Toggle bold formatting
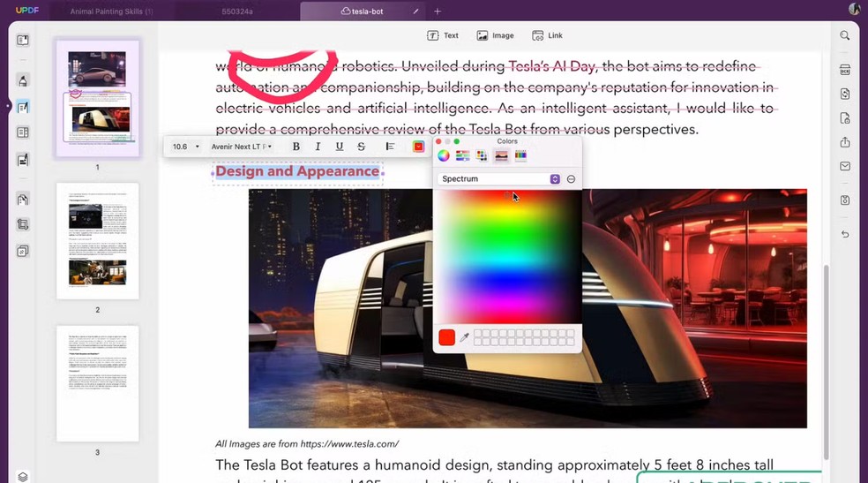868x483 pixels. click(296, 147)
